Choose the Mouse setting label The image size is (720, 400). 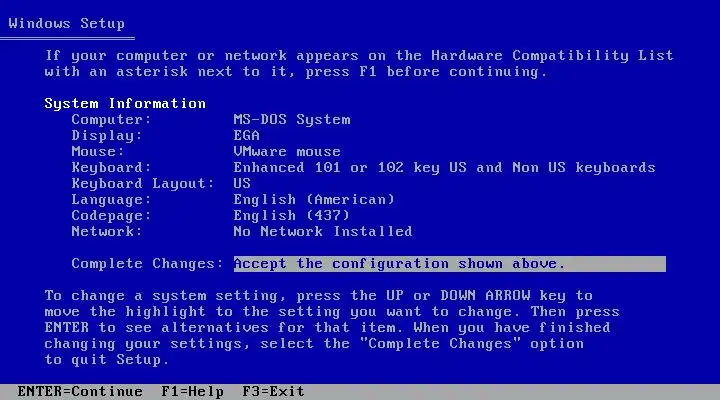(x=98, y=152)
